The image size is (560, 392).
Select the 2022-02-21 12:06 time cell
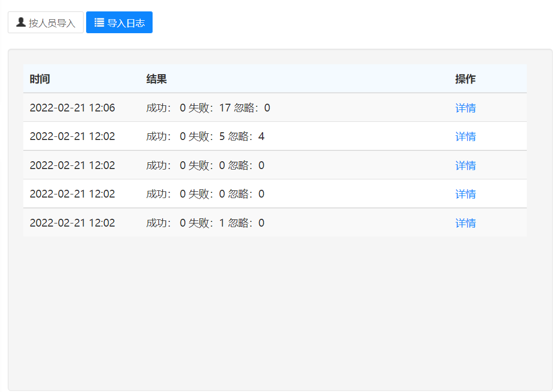[x=72, y=108]
